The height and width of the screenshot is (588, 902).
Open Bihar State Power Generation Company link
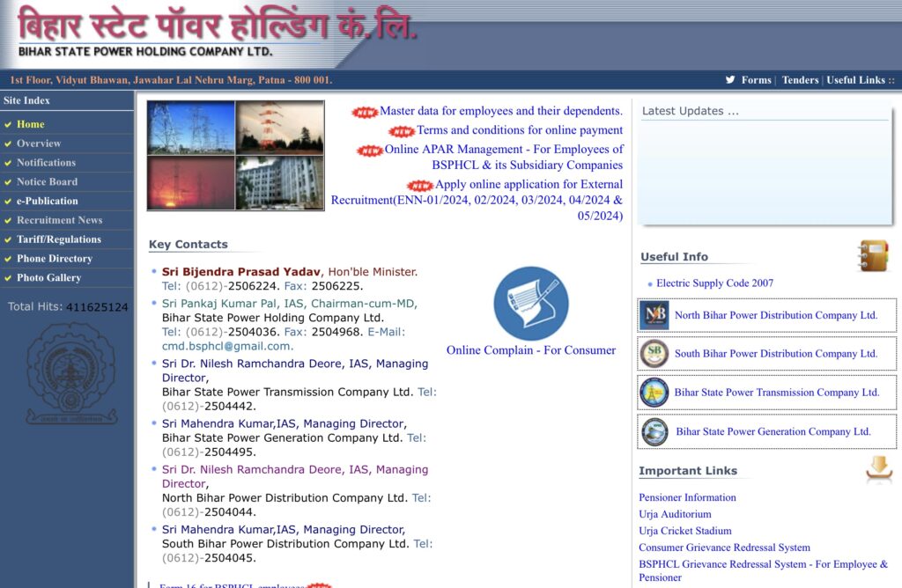pos(773,431)
